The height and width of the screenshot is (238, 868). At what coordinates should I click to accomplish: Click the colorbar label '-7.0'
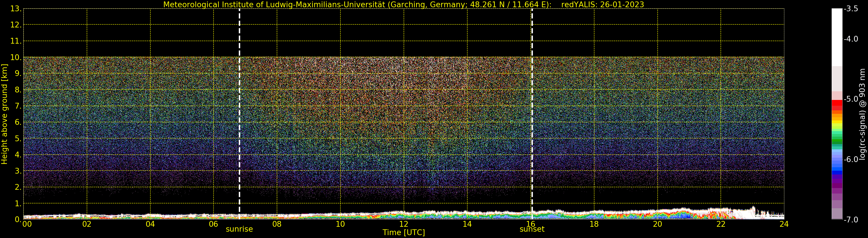point(851,220)
